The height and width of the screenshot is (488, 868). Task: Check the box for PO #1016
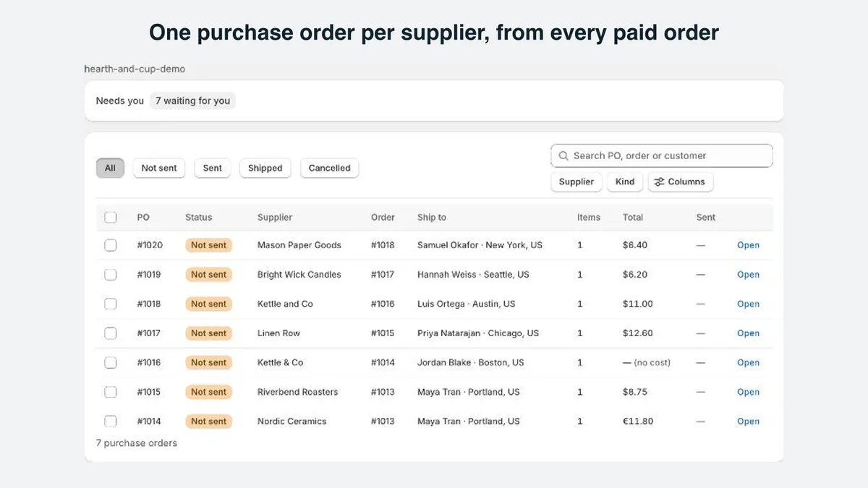click(111, 362)
